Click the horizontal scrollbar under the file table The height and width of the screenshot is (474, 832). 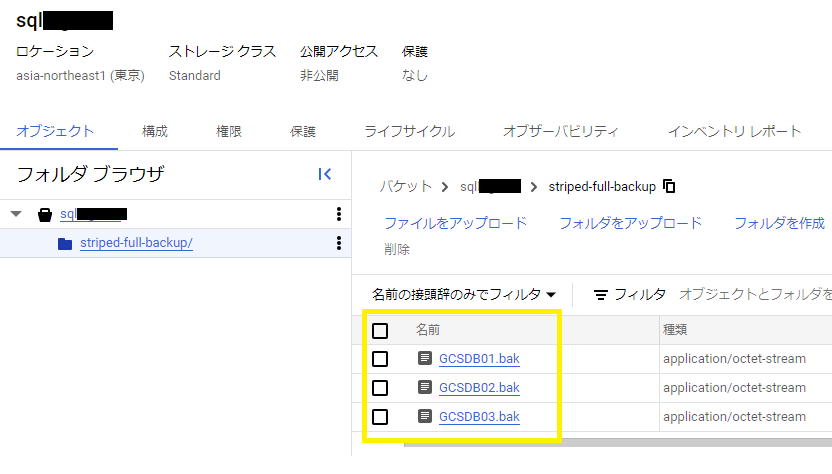coord(618,443)
